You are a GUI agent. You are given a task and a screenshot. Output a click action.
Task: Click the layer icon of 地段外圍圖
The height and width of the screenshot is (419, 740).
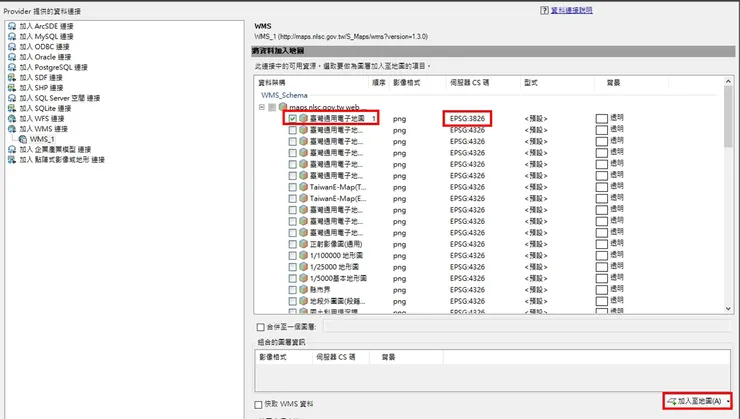303,301
